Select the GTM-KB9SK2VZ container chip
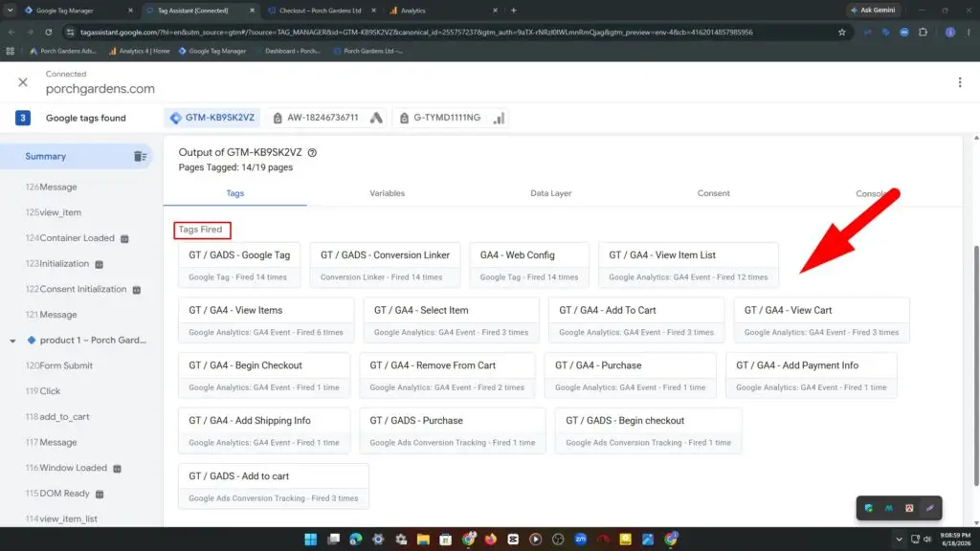This screenshot has width=980, height=551. [212, 118]
